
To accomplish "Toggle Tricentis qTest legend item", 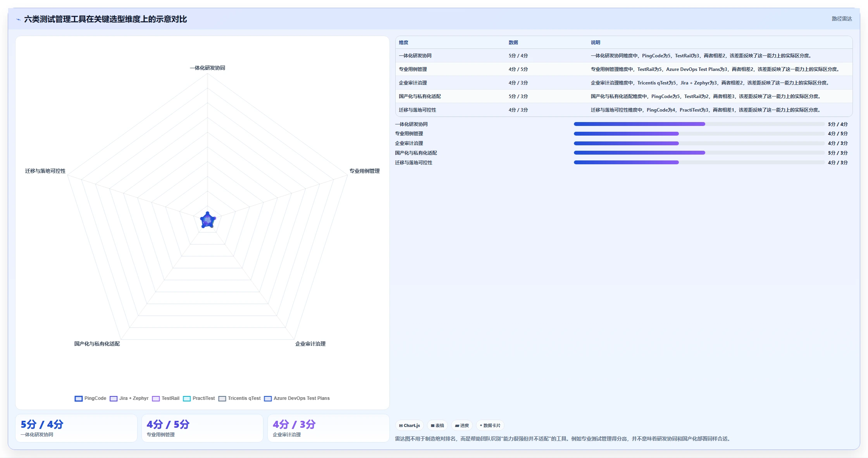I will point(239,398).
